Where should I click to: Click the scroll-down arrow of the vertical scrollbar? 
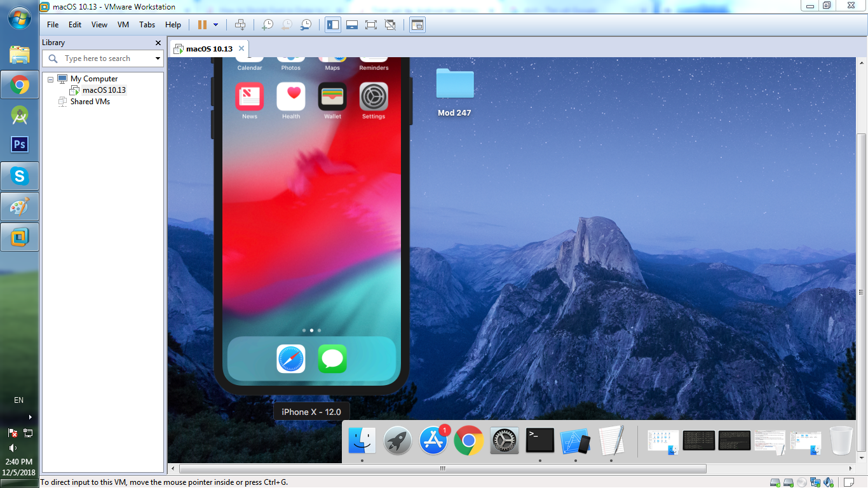click(862, 458)
